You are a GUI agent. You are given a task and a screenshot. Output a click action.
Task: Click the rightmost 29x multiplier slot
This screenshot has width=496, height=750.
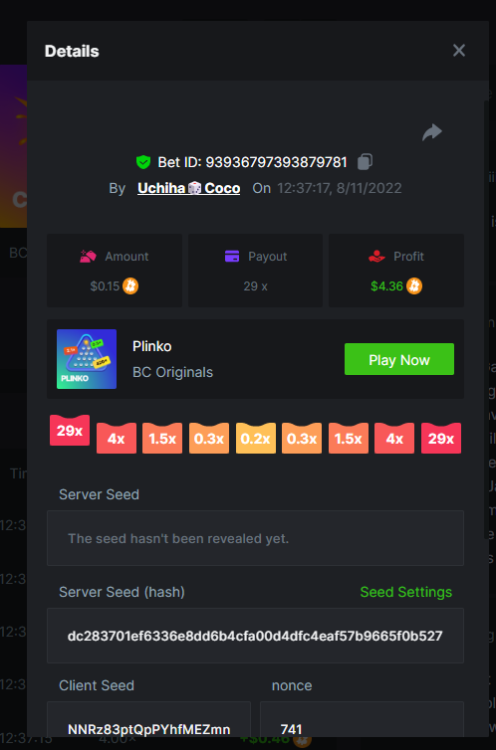tap(441, 438)
